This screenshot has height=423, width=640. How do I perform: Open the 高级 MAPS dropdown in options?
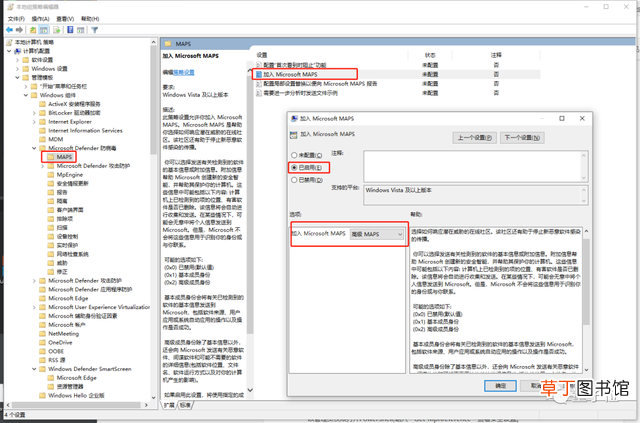click(x=377, y=234)
